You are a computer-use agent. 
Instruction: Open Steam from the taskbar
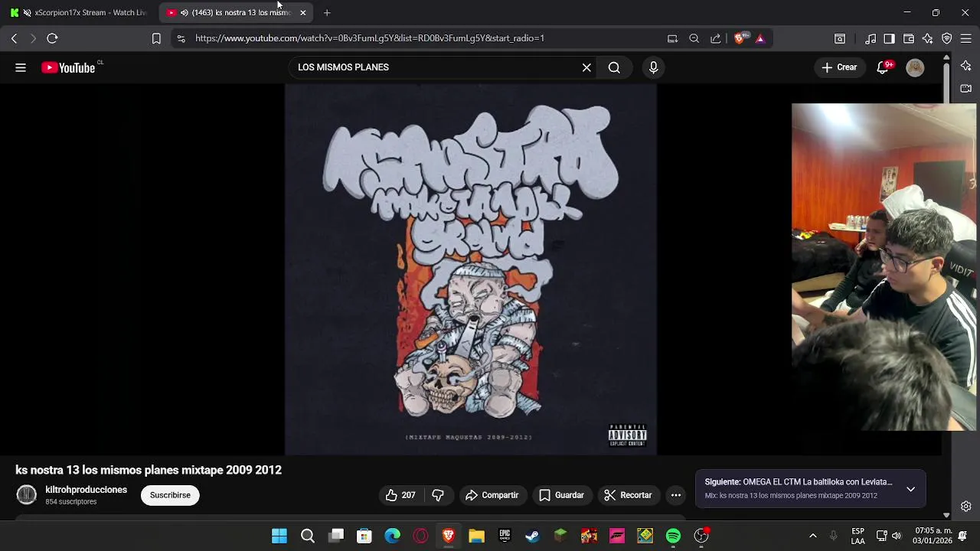(533, 536)
